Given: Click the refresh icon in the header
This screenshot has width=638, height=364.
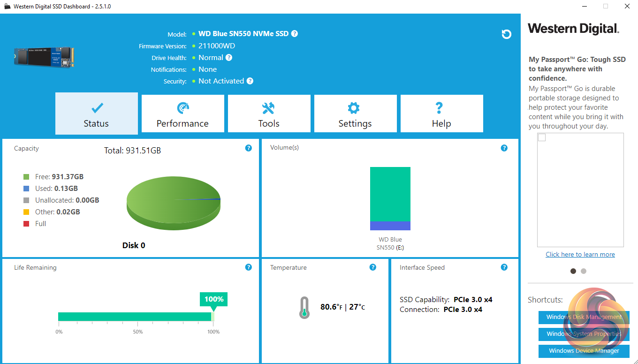Looking at the screenshot, I should pyautogui.click(x=506, y=34).
